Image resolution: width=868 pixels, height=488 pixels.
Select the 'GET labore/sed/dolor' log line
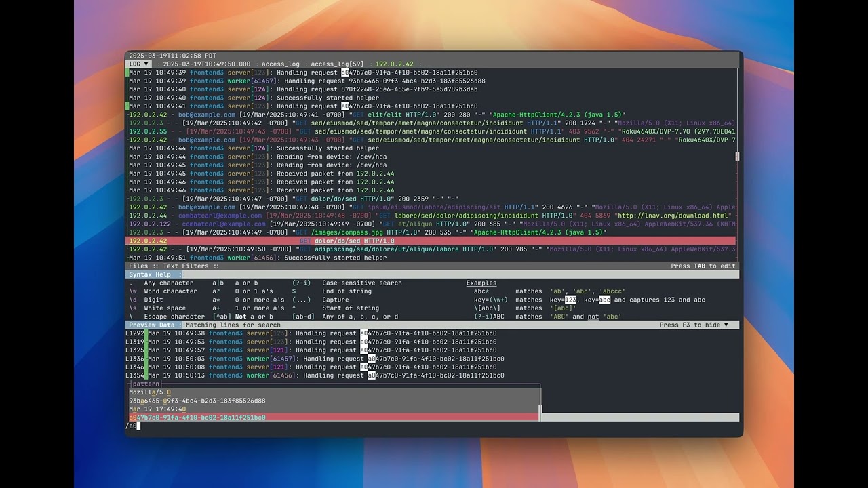pyautogui.click(x=431, y=216)
